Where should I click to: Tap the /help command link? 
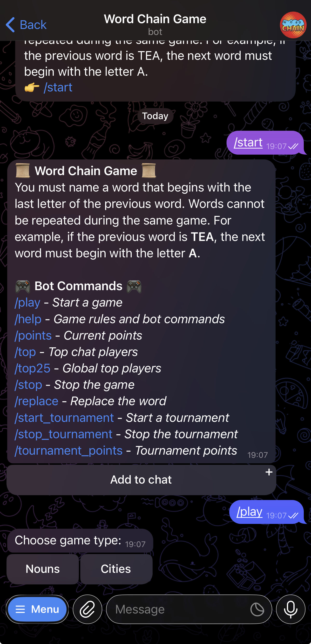[28, 319]
